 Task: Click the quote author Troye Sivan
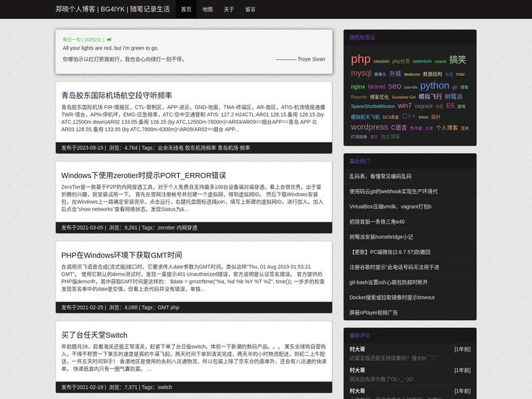click(x=312, y=59)
